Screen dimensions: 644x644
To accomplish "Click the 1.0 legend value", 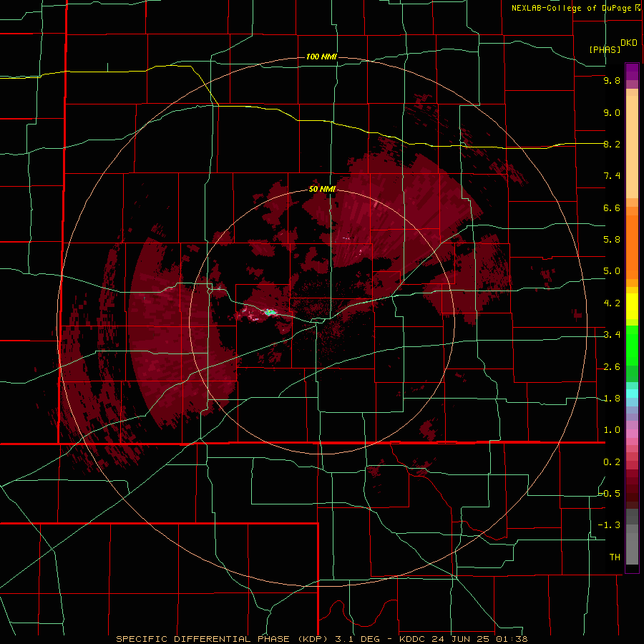I will coord(612,430).
